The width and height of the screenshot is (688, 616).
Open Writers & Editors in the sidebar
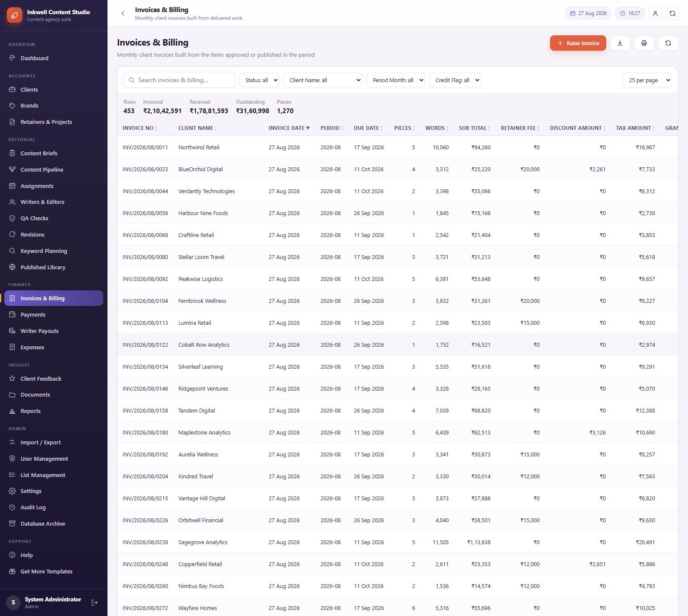tap(54, 202)
